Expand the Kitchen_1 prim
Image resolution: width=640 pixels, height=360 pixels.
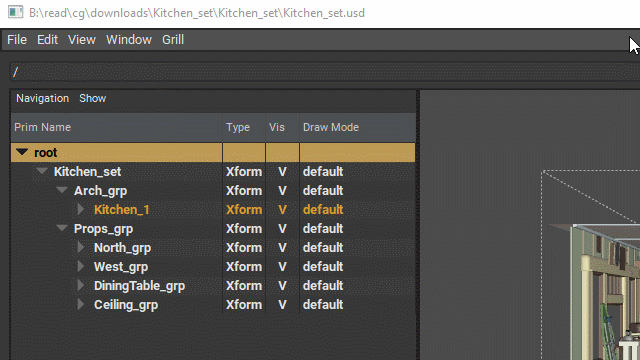(81, 209)
